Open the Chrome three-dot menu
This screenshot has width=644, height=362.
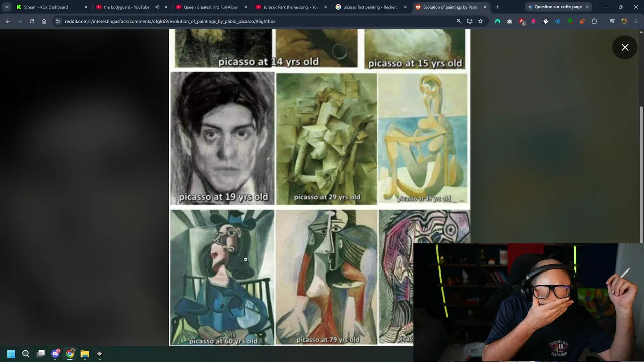pyautogui.click(x=636, y=21)
